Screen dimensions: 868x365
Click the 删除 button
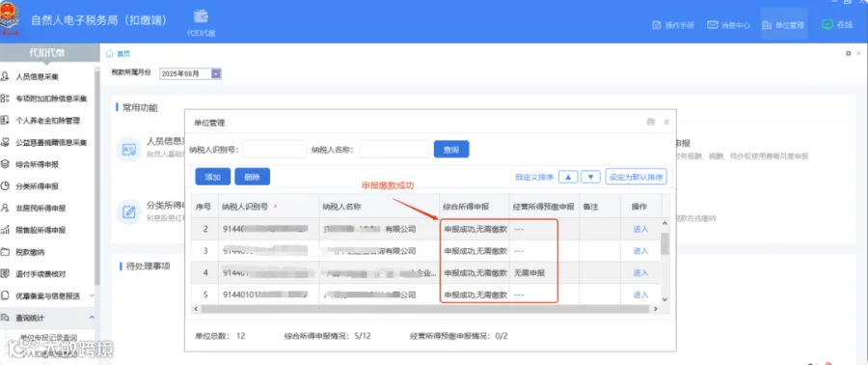click(252, 178)
